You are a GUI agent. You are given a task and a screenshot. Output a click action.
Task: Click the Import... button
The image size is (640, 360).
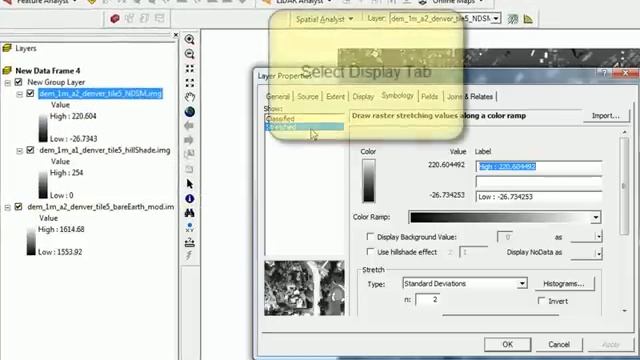(605, 116)
